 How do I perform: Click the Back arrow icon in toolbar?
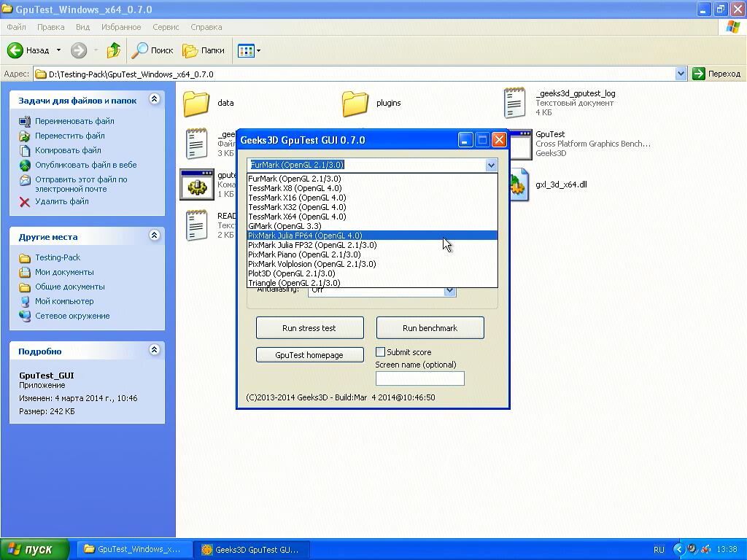click(16, 50)
